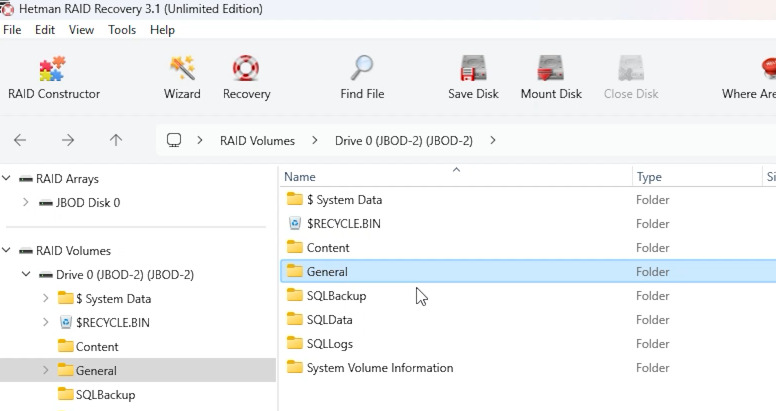Click the Recovery lifebuoy icon
Screen dimensions: 776x411
246,68
